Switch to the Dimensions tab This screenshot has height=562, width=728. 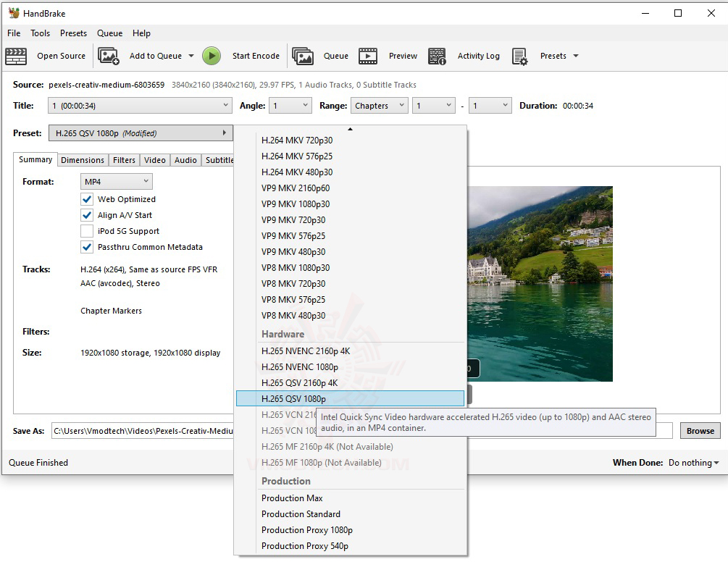click(83, 160)
